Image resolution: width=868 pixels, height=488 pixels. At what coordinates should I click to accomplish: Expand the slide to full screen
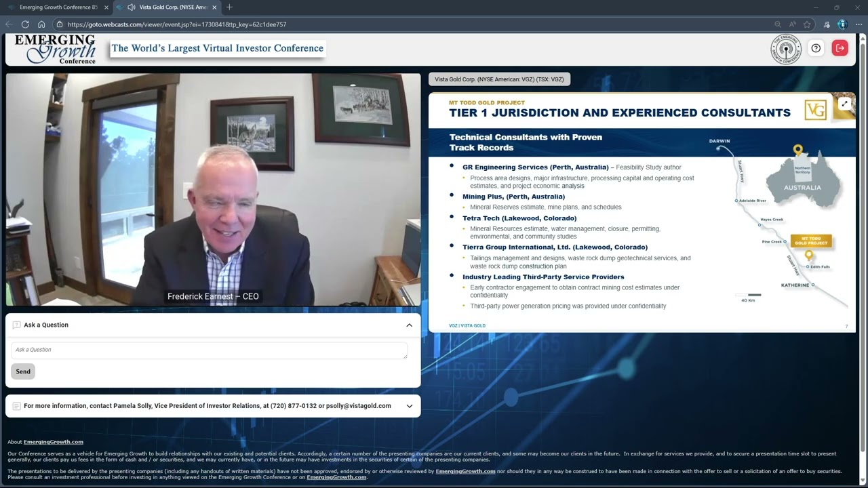pyautogui.click(x=844, y=104)
